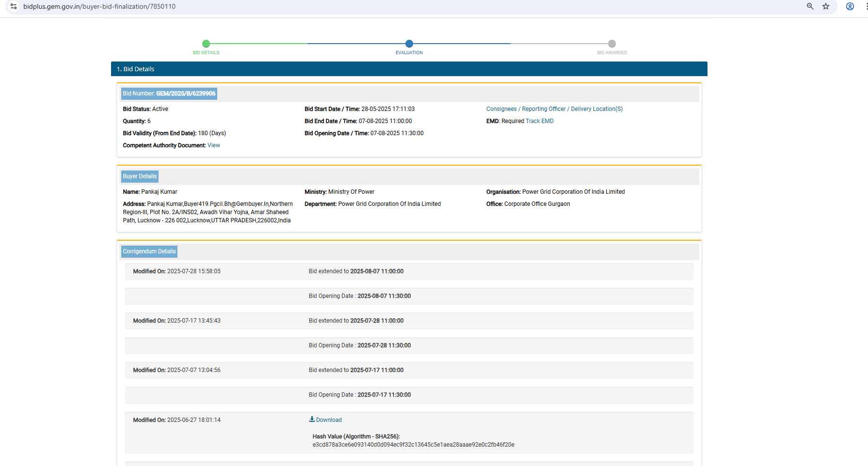
Task: Click the Hash Value (Algorithm - SHA256) label
Action: (356, 436)
